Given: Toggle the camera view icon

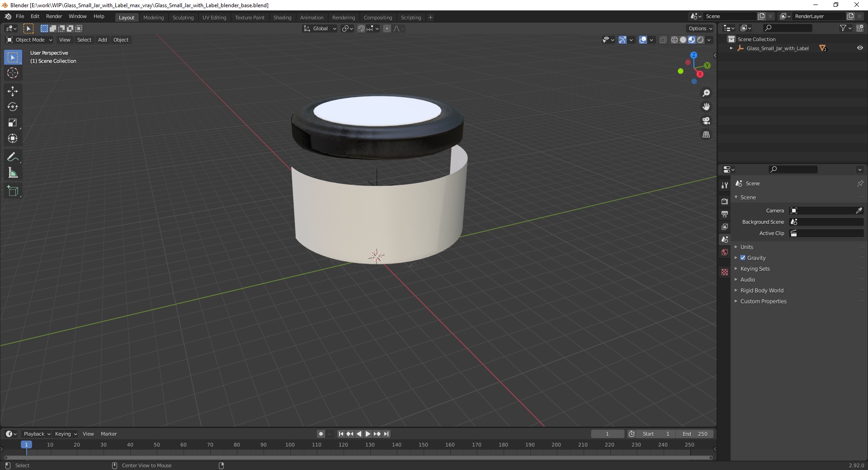Looking at the screenshot, I should tap(706, 121).
